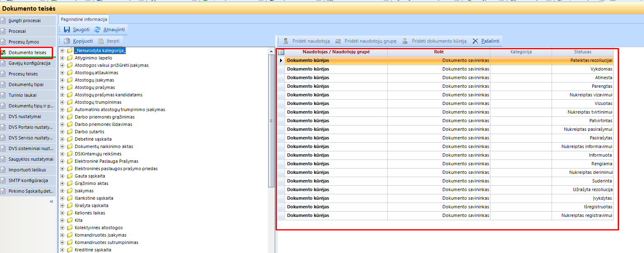Sort by the Kategorija column header
The width and height of the screenshot is (644, 253).
pyautogui.click(x=521, y=52)
